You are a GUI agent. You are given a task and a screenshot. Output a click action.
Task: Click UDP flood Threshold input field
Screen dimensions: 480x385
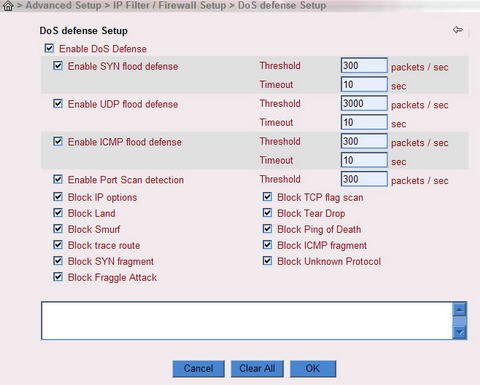pyautogui.click(x=364, y=103)
